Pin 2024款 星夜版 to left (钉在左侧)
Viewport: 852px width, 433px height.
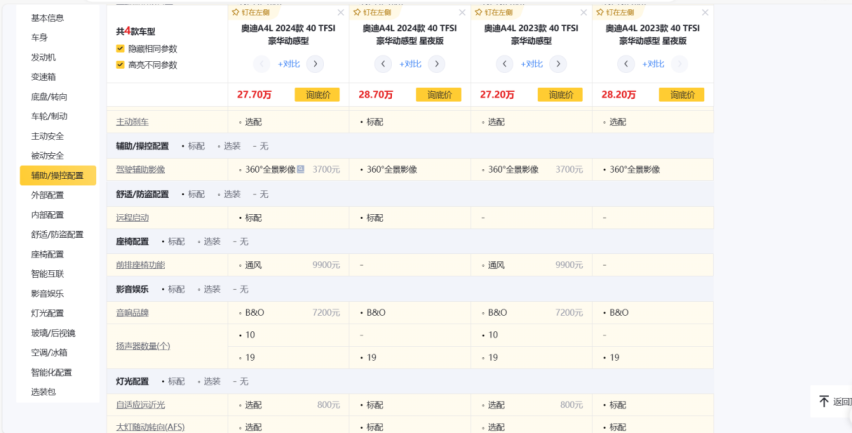click(x=375, y=12)
